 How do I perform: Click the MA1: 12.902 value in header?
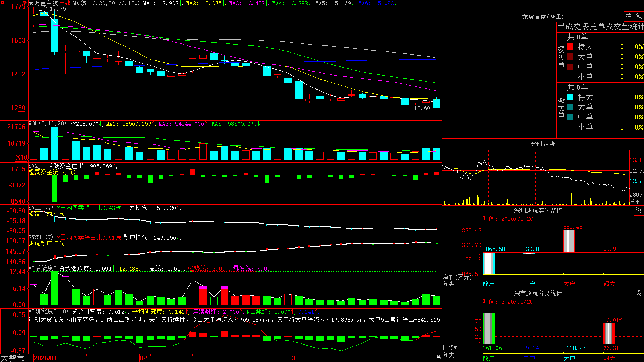tap(163, 3)
